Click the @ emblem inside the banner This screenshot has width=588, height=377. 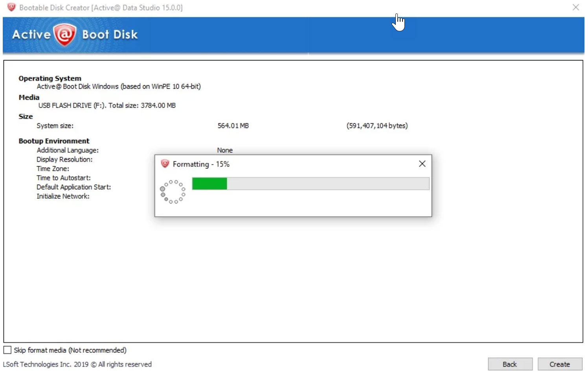pos(65,35)
